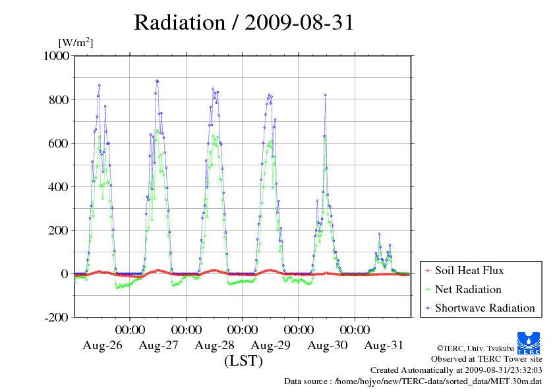This screenshot has height=392, width=555.
Task: Click the 'Data source' file path line
Action: click(413, 381)
